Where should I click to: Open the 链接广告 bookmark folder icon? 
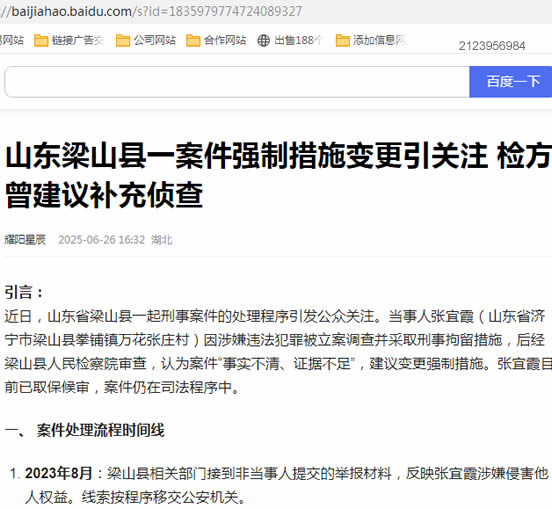(41, 40)
